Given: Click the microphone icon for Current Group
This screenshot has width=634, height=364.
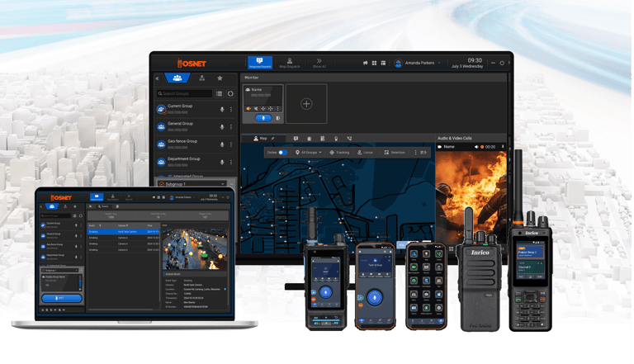Looking at the screenshot, I should pos(222,109).
